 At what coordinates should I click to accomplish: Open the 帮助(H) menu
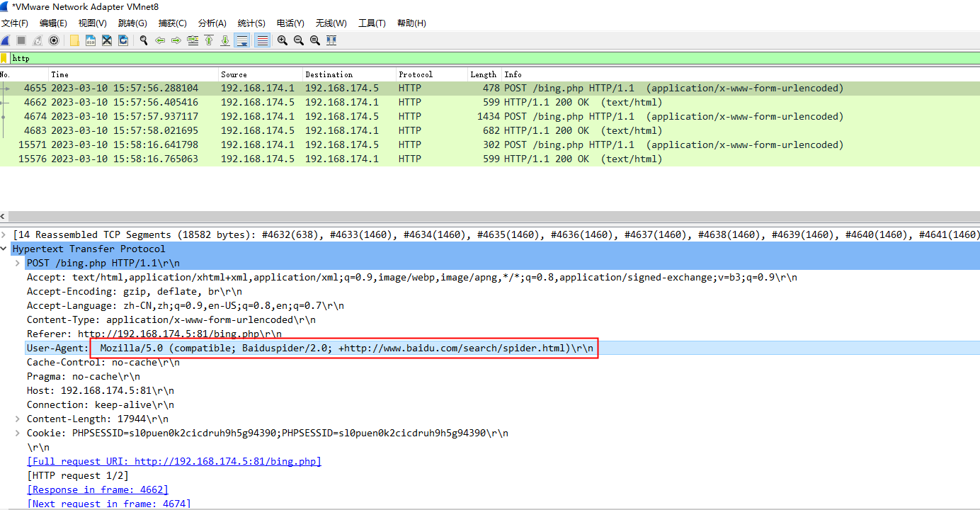pyautogui.click(x=411, y=23)
